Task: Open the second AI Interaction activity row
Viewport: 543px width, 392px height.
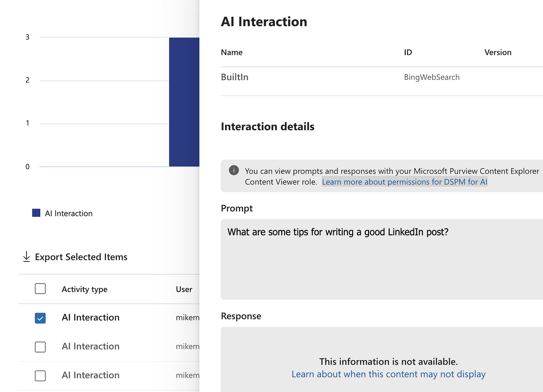Action: click(91, 346)
